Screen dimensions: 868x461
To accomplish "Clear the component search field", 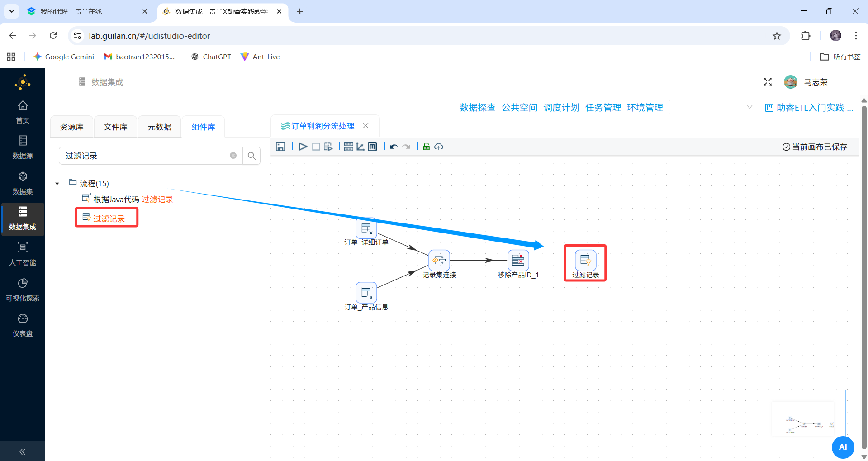I will pyautogui.click(x=233, y=156).
